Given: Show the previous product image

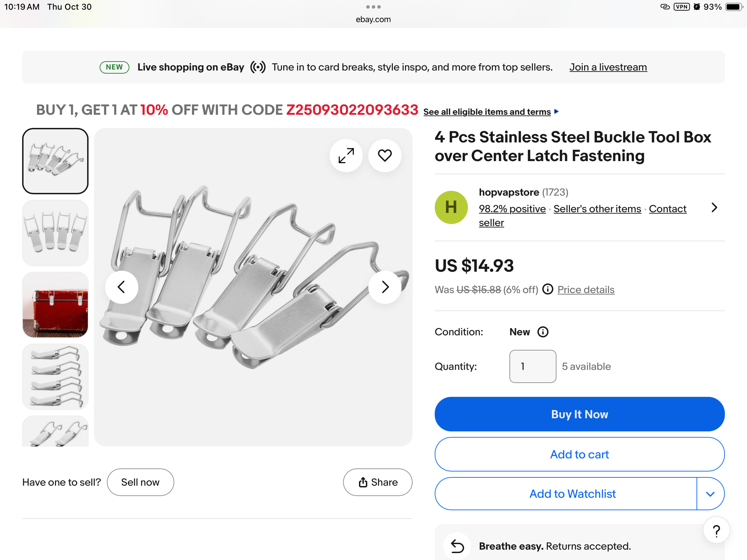Looking at the screenshot, I should click(121, 287).
